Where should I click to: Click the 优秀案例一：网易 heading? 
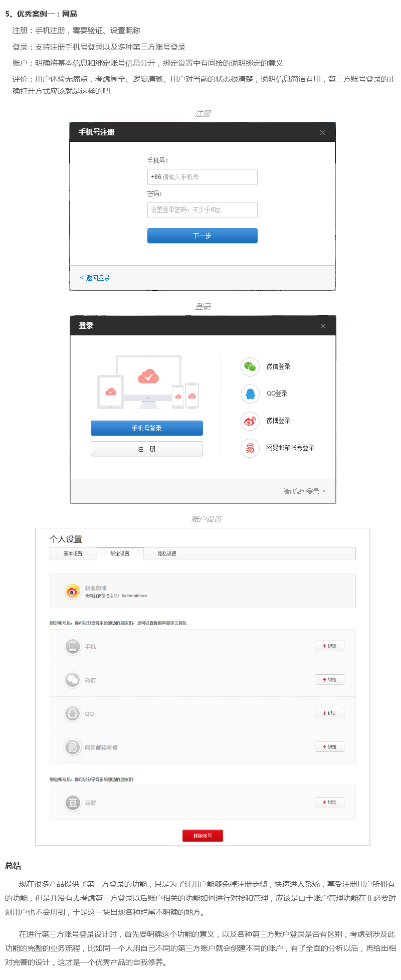(41, 14)
